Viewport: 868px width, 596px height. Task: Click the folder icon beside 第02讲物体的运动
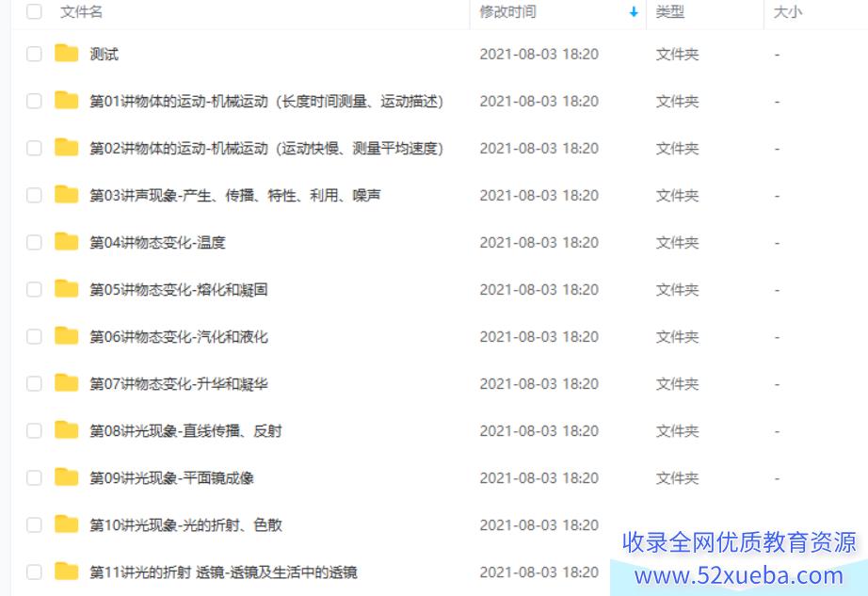click(67, 148)
